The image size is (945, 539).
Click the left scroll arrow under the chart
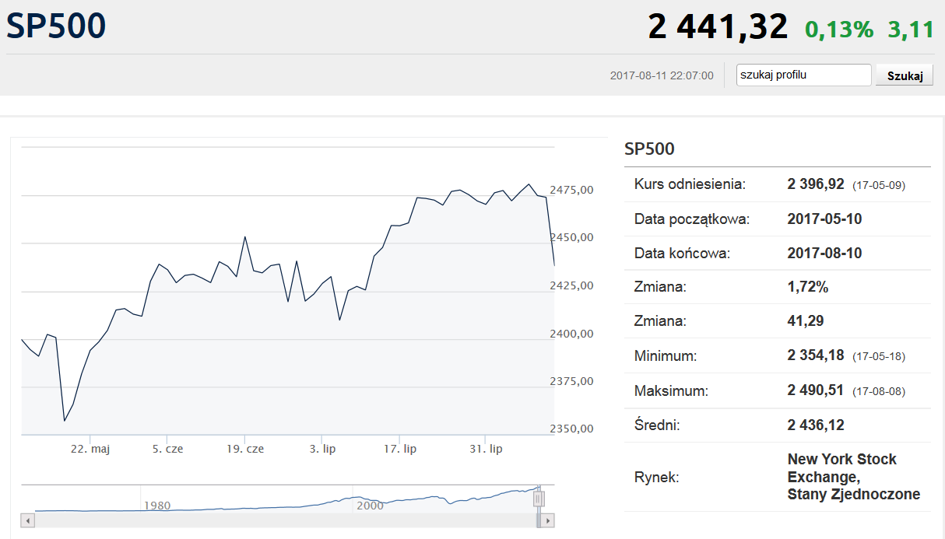(28, 520)
